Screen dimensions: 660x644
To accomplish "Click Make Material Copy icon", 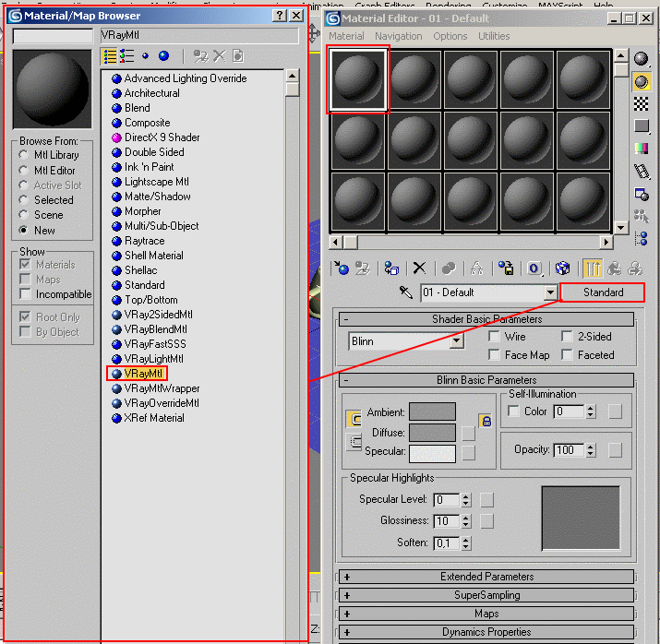I will point(449,268).
